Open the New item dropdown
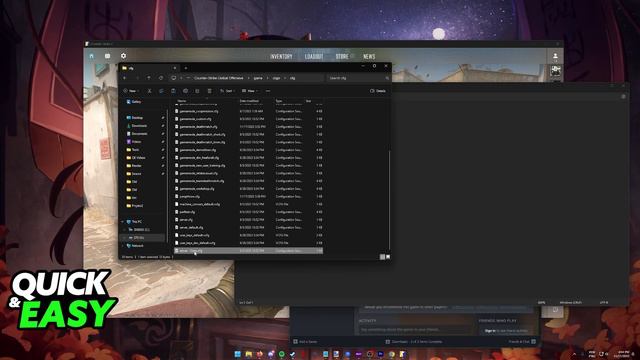The height and width of the screenshot is (360, 640). pos(131,91)
